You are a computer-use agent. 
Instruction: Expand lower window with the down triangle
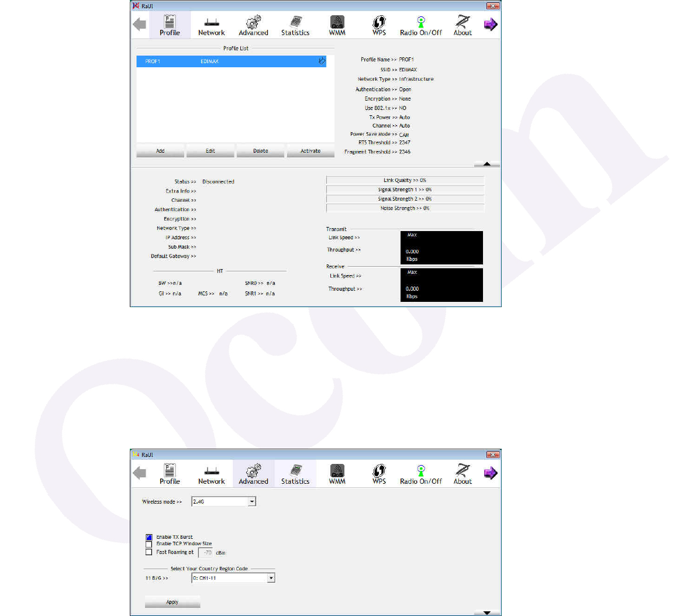487,612
